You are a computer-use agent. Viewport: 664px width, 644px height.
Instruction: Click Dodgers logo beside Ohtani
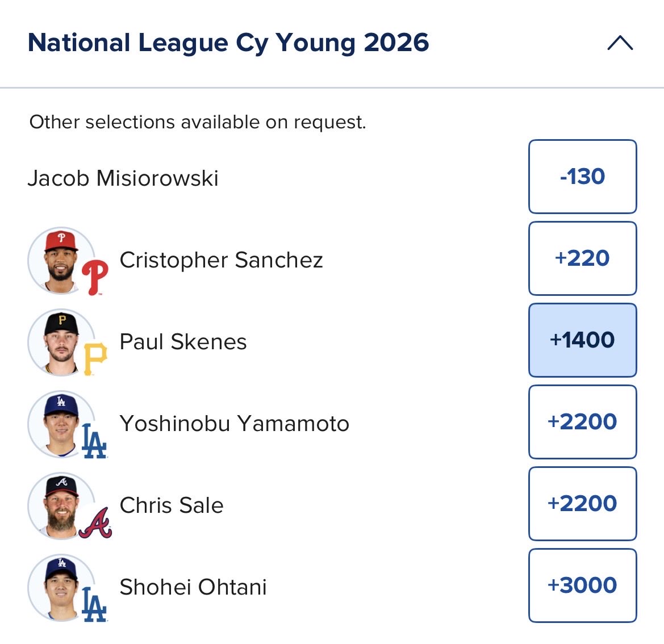point(94,604)
